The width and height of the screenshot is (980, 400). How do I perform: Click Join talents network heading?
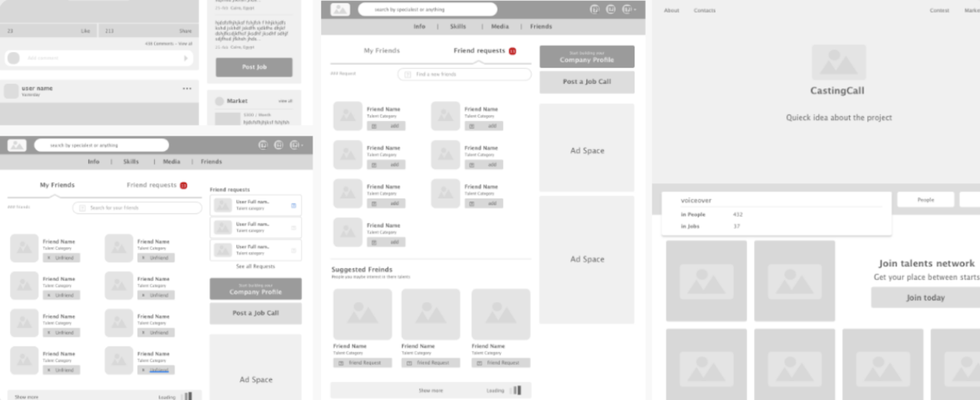(x=926, y=264)
